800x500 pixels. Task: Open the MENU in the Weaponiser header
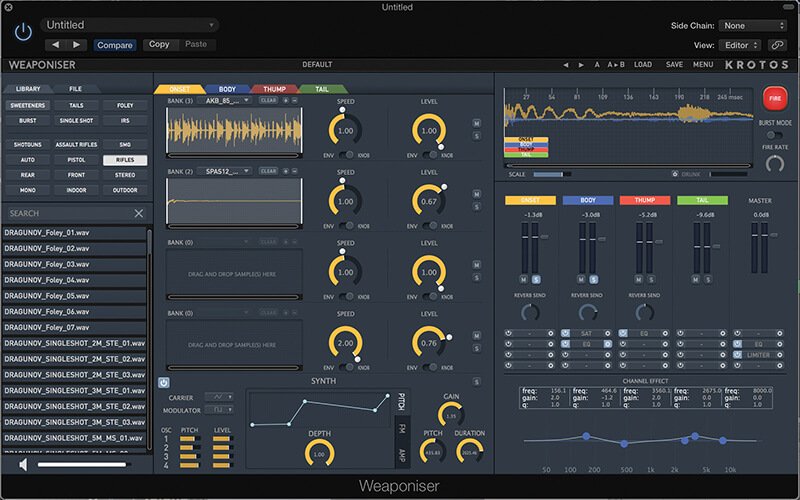tap(703, 65)
